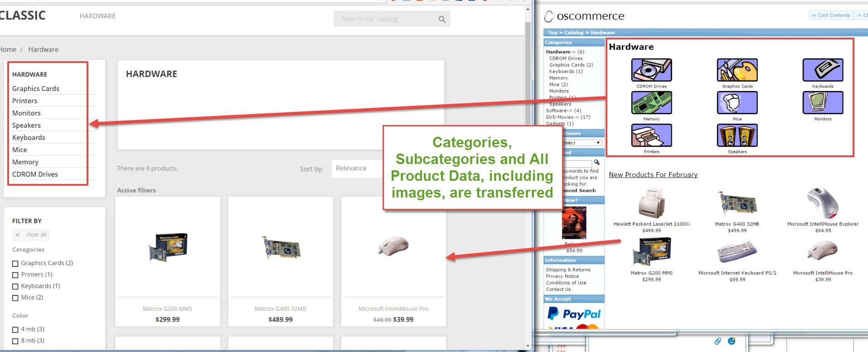Open Microsoft Internet Keyboard PS/2 product image
This screenshot has height=352, width=868.
737,252
